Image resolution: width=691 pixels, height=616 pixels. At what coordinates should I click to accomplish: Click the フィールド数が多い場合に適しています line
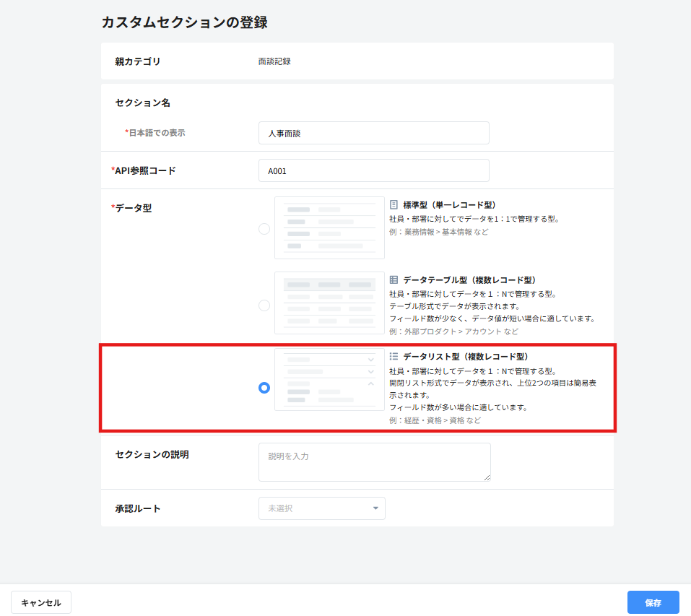[459, 407]
